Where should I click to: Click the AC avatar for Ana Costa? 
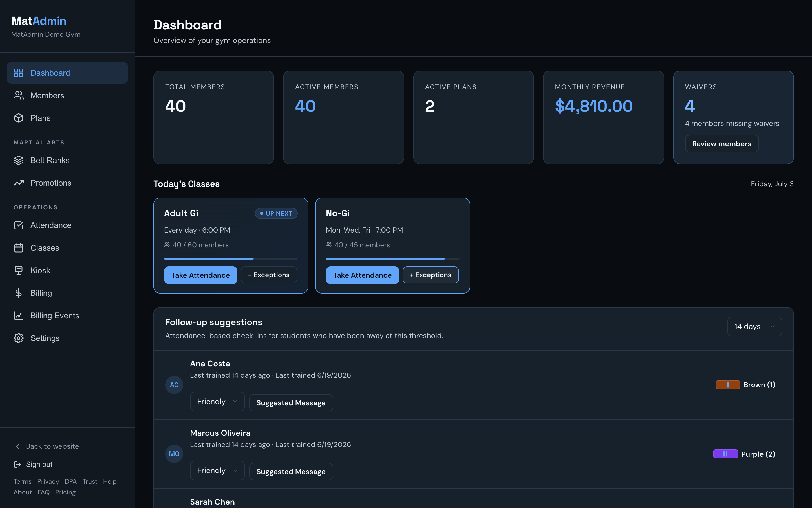(174, 385)
